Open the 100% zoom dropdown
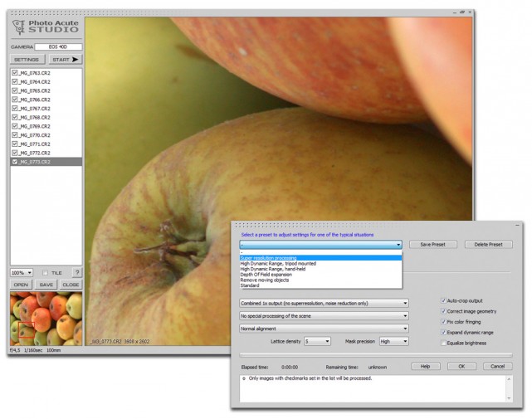This screenshot has height=419, width=532. 22,273
